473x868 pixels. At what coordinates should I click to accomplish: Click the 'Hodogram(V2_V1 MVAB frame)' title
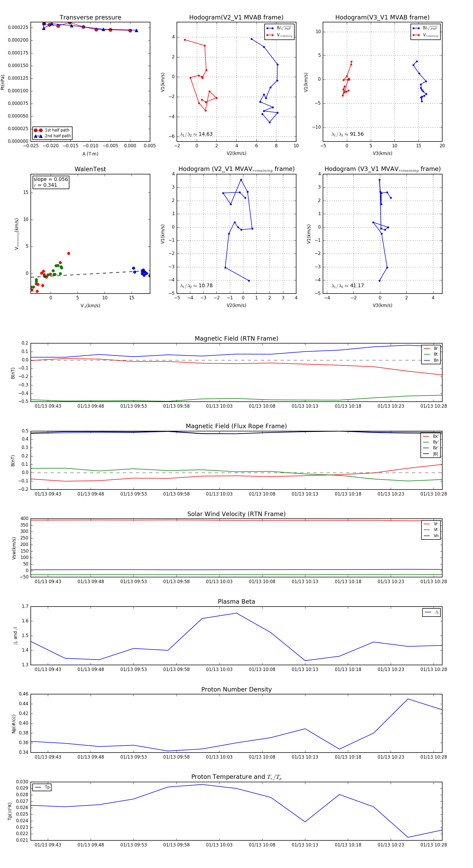(236, 18)
